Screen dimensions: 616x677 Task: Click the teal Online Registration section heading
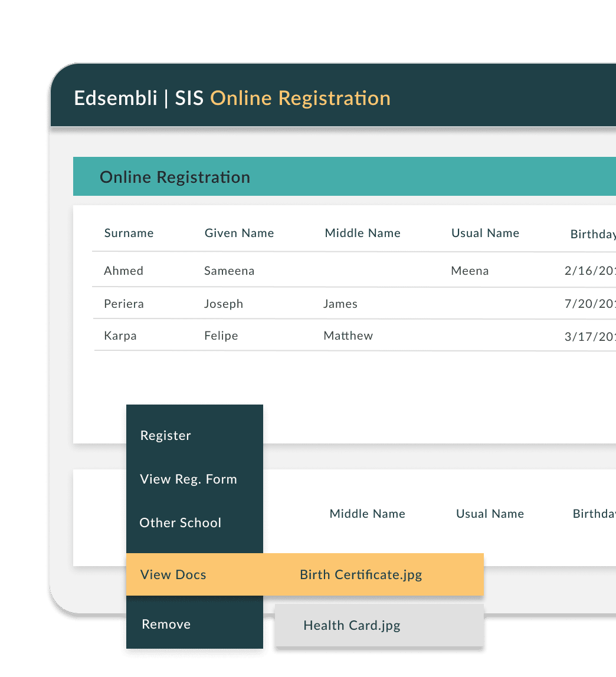tap(175, 178)
